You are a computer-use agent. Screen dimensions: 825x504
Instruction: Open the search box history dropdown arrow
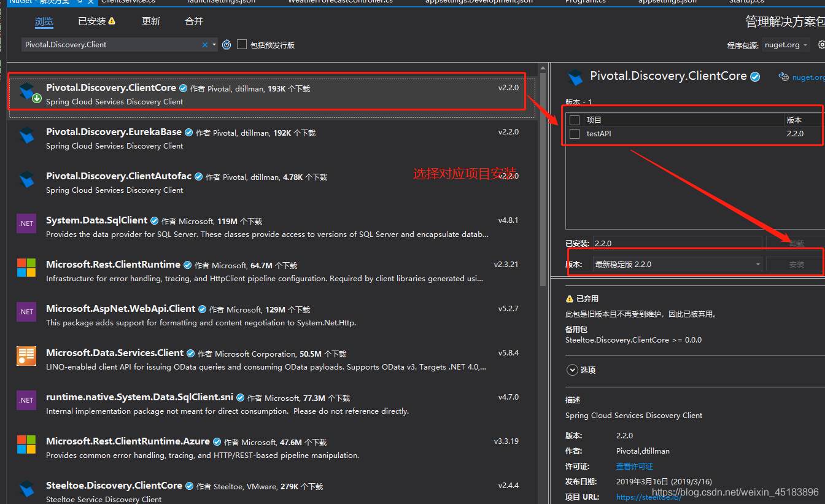coord(214,45)
